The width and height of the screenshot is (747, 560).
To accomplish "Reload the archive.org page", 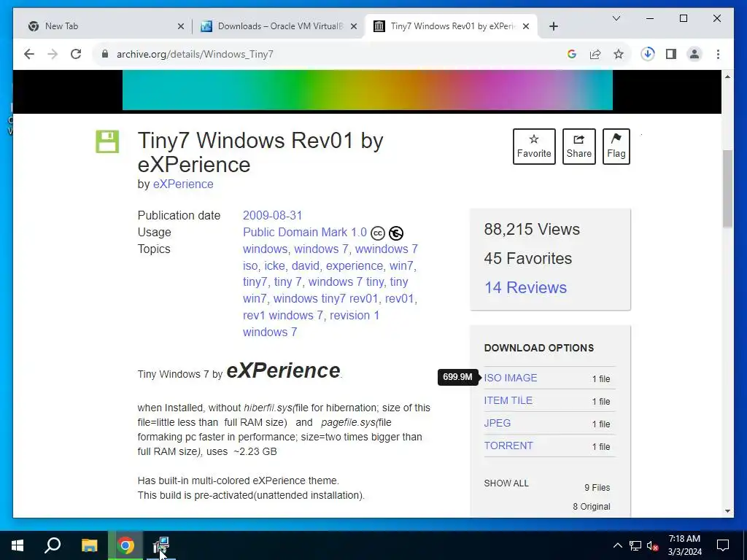I will (76, 54).
